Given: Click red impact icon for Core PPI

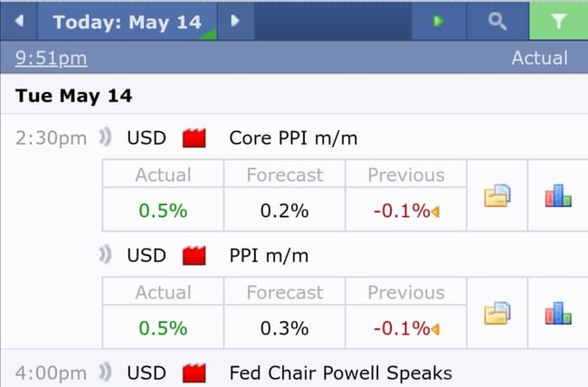Looking at the screenshot, I should coord(194,138).
